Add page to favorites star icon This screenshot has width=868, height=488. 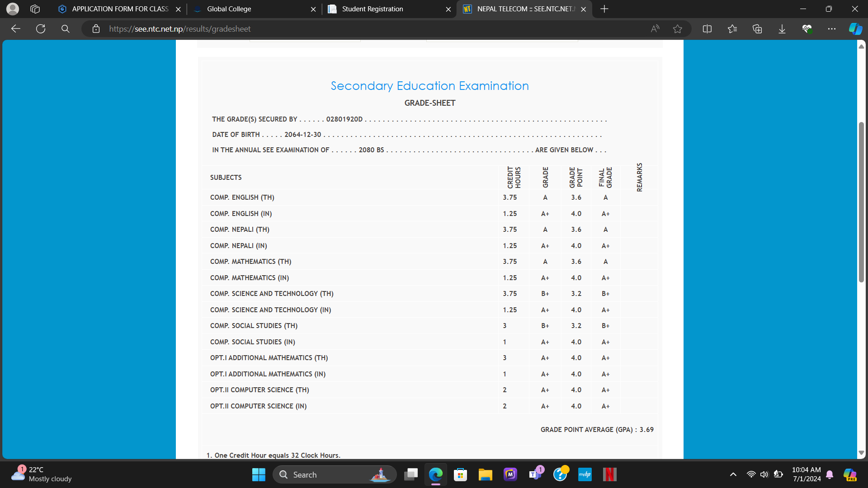(x=677, y=29)
